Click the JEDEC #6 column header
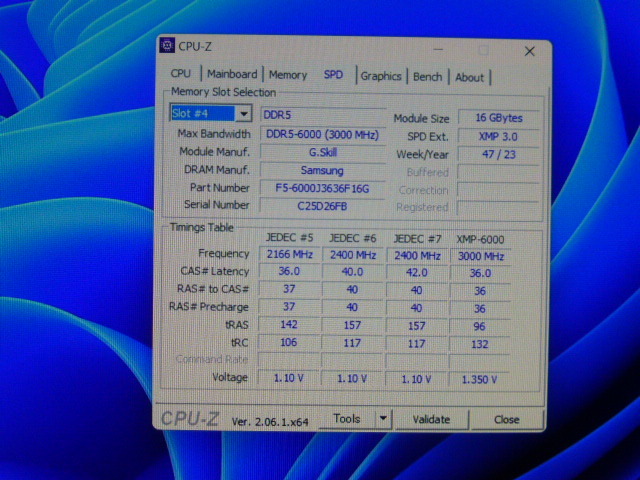 pyautogui.click(x=353, y=238)
